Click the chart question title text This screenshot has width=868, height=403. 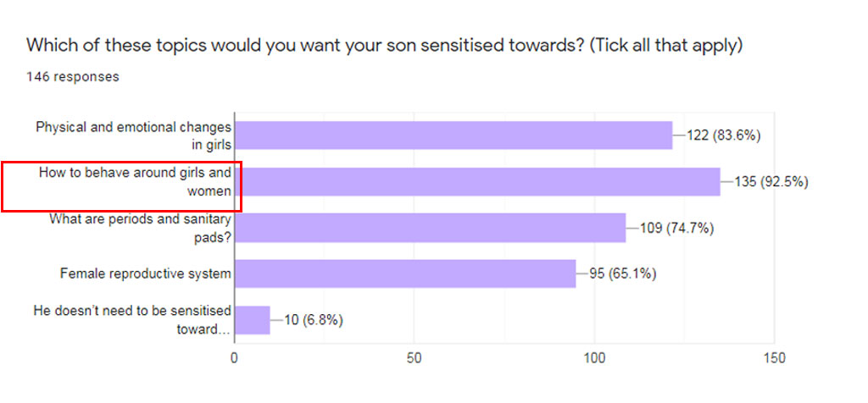coord(384,45)
